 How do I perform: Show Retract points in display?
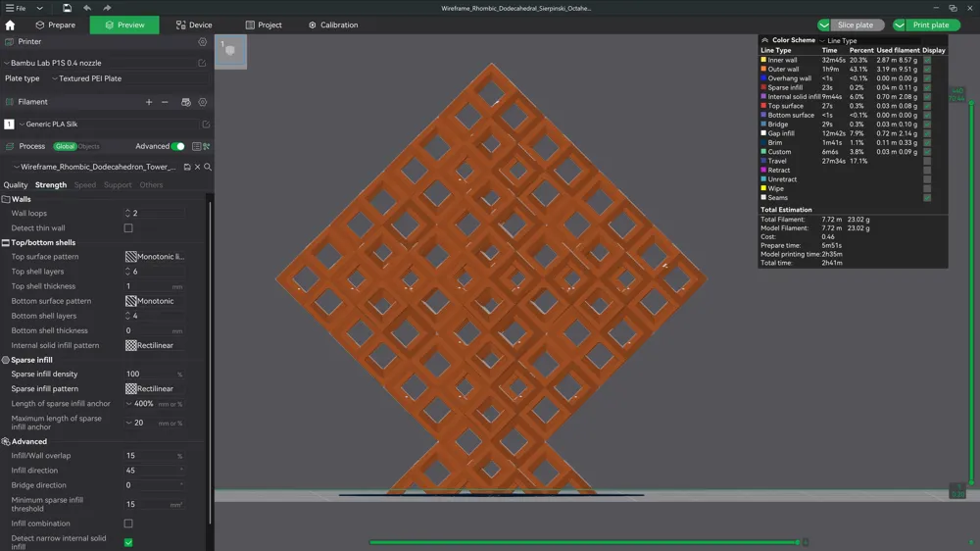coord(927,171)
